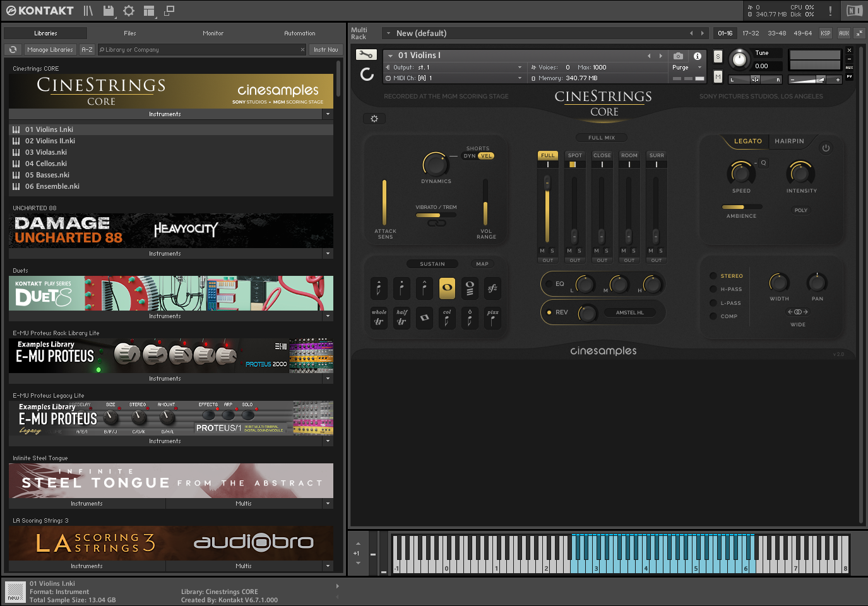Click the refresh libraries icon
The width and height of the screenshot is (868, 606).
click(13, 49)
